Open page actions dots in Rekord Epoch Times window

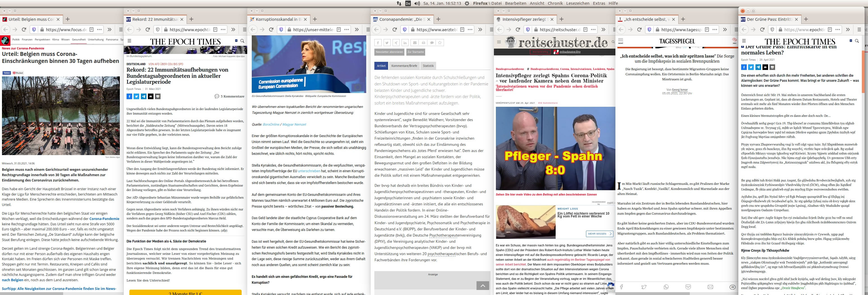pyautogui.click(x=223, y=29)
